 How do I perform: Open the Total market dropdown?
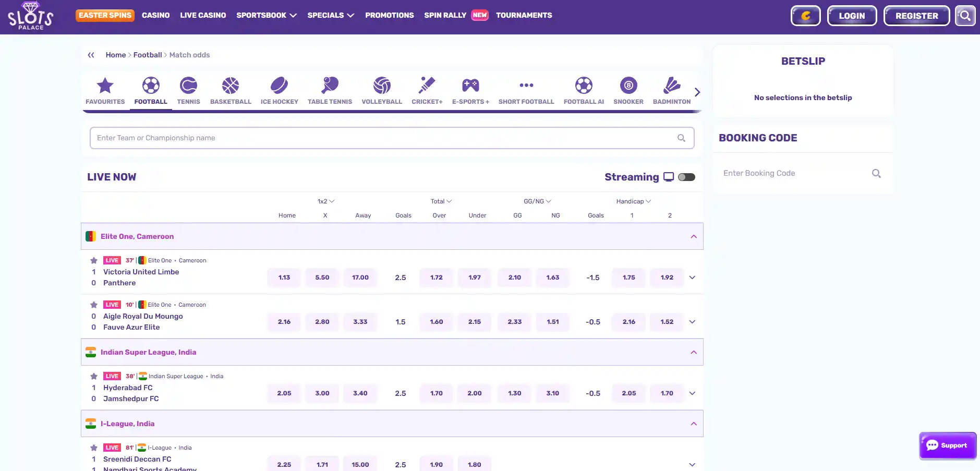(441, 201)
